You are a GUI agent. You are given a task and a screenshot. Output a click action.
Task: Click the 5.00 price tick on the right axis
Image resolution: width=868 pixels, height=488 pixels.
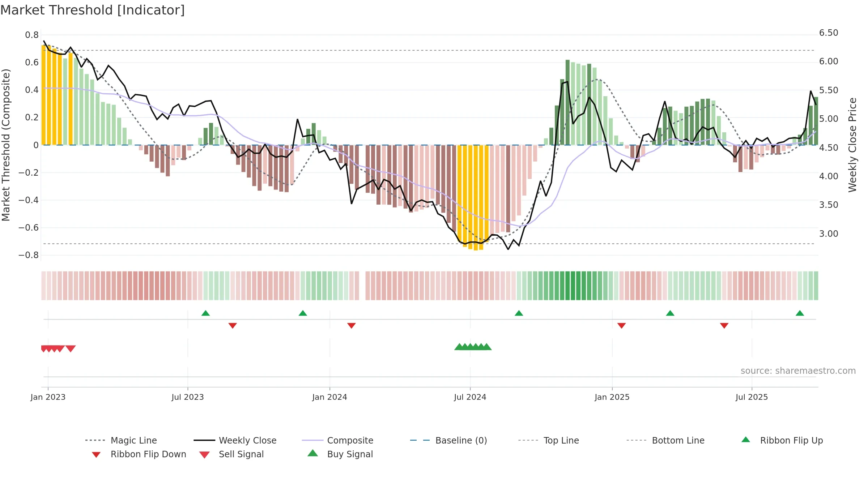tap(829, 119)
